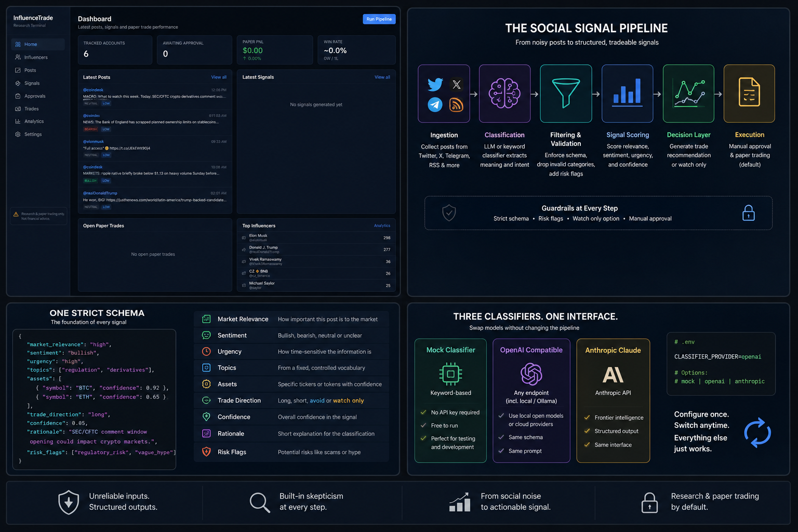Click the Telegram icon in Ingestion
798x532 pixels.
[x=435, y=105]
